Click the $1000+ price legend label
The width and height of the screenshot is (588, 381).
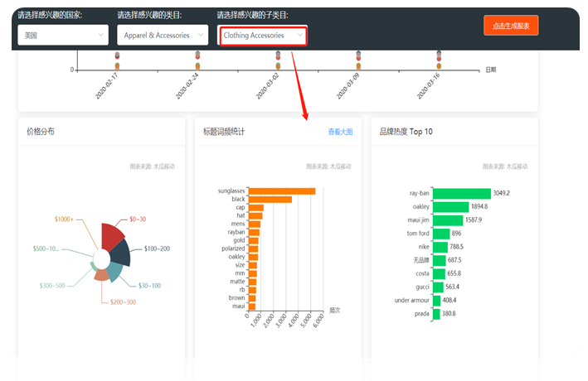64,219
